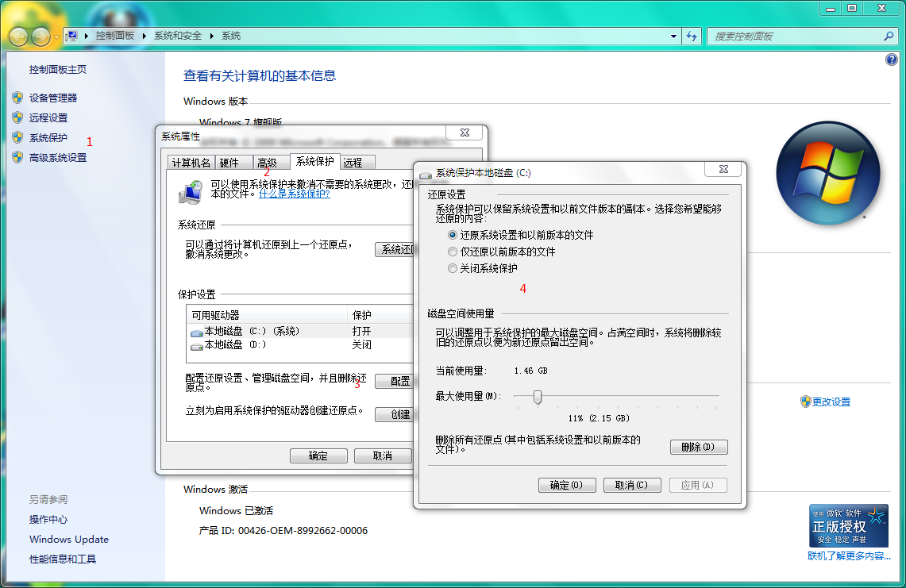The image size is (906, 588).
Task: Click the refresh button beside address bar
Action: click(x=692, y=36)
